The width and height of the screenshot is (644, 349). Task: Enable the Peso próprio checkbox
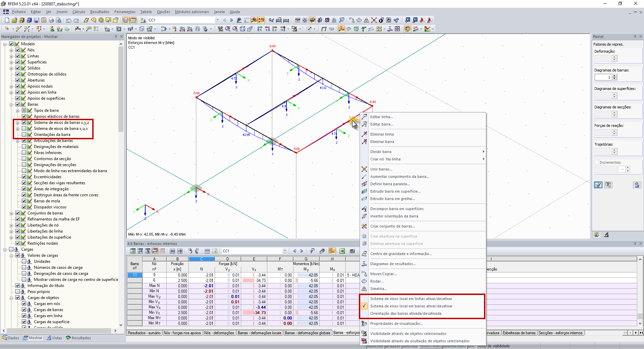(x=17, y=292)
